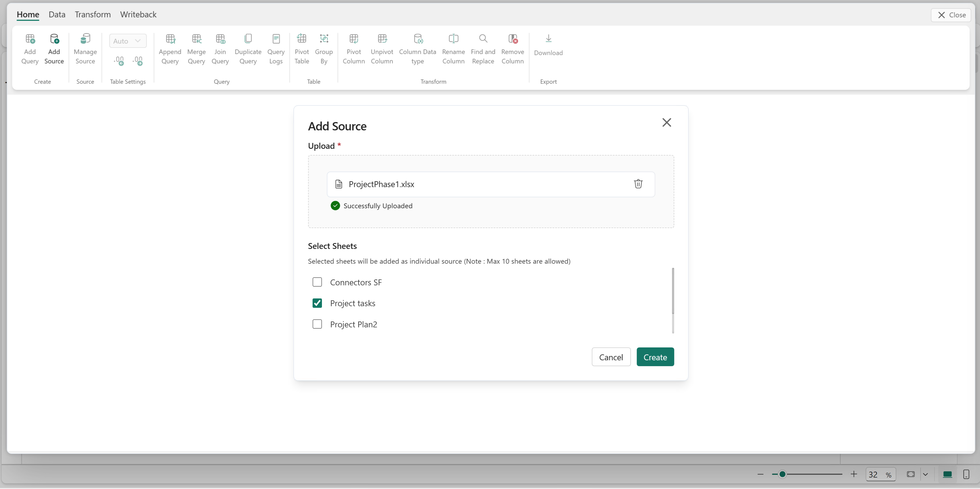The image size is (980, 489).
Task: Delete uploaded ProjectPhase1.xlsx with trash icon
Action: (x=638, y=184)
